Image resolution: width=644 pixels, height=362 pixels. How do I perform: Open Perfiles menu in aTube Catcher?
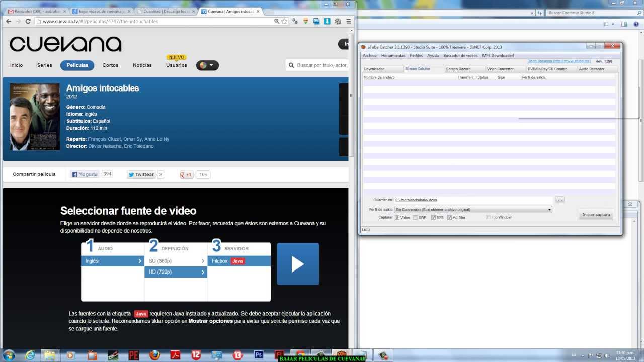tap(416, 56)
